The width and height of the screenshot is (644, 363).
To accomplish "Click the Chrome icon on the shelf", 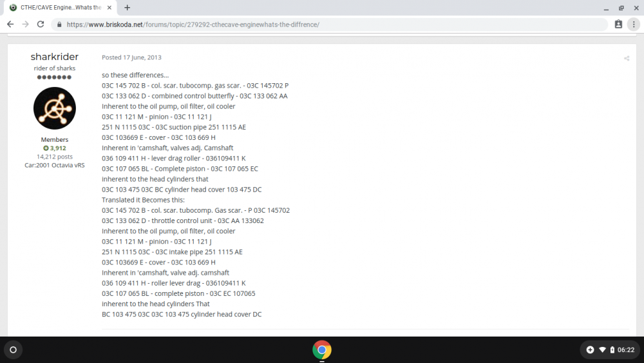I will 322,350.
